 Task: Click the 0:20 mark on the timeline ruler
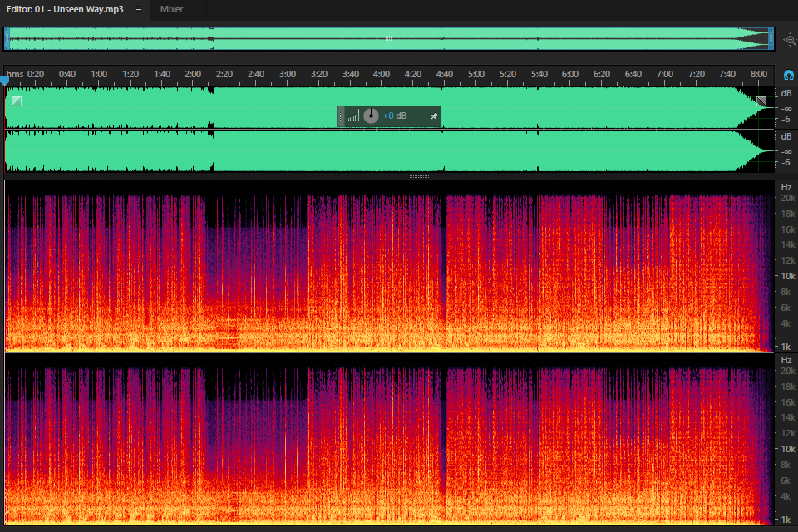pos(36,74)
